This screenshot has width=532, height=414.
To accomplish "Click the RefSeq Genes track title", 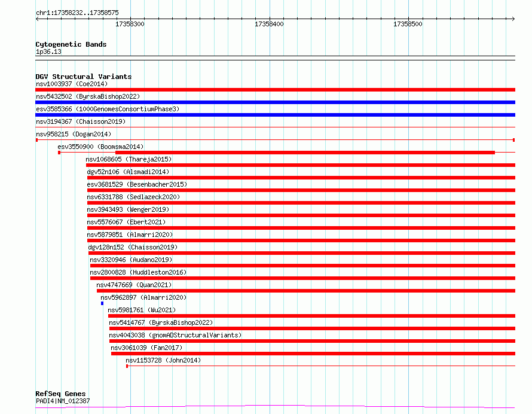I will coord(60,394).
